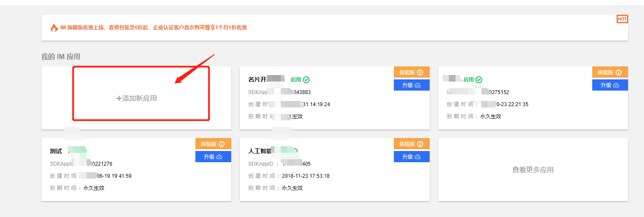Open the 人工智能 application title
644x217 pixels.
[260, 151]
